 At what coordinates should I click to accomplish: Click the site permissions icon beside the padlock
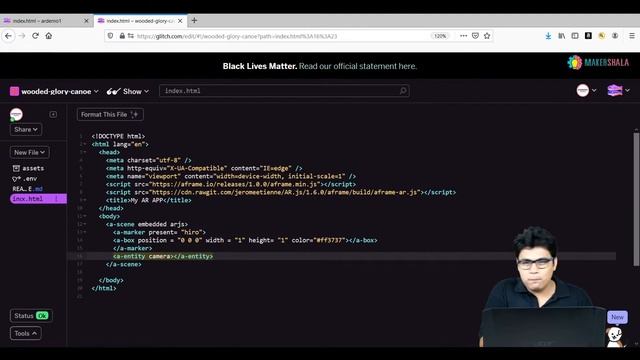(131, 36)
